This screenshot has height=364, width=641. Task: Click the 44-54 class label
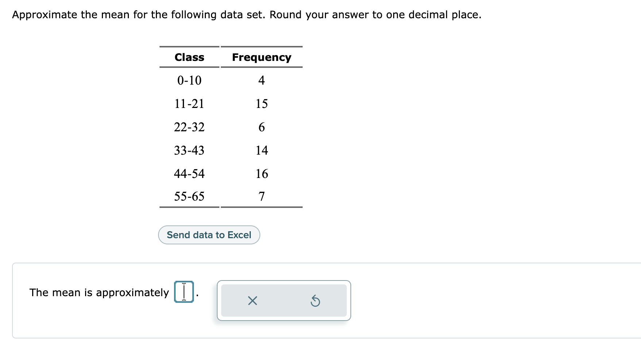coord(189,173)
